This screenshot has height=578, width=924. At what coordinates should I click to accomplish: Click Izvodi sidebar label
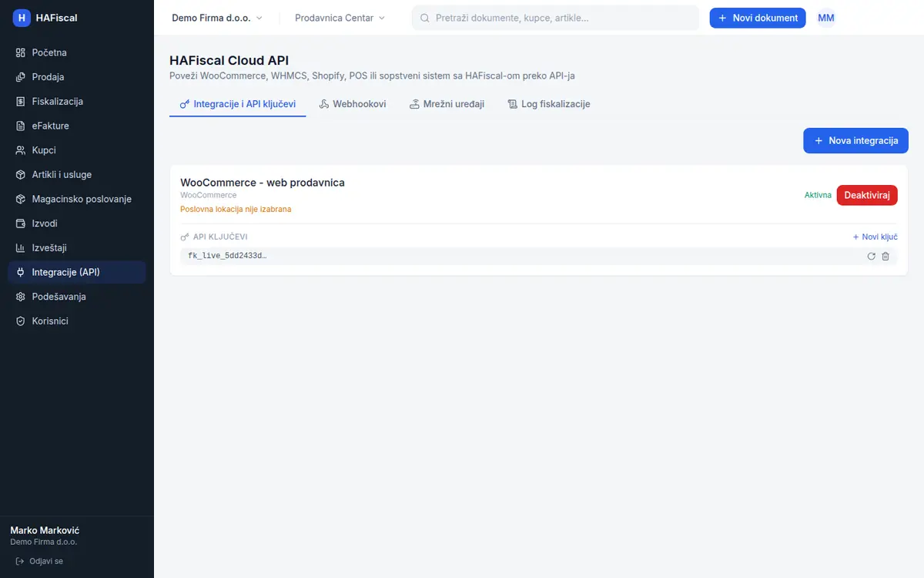tap(45, 223)
